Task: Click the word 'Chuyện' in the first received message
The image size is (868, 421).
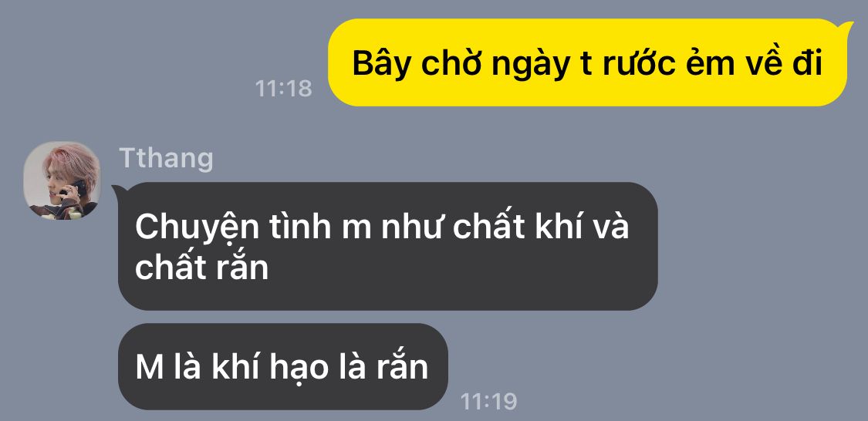Action: click(197, 228)
